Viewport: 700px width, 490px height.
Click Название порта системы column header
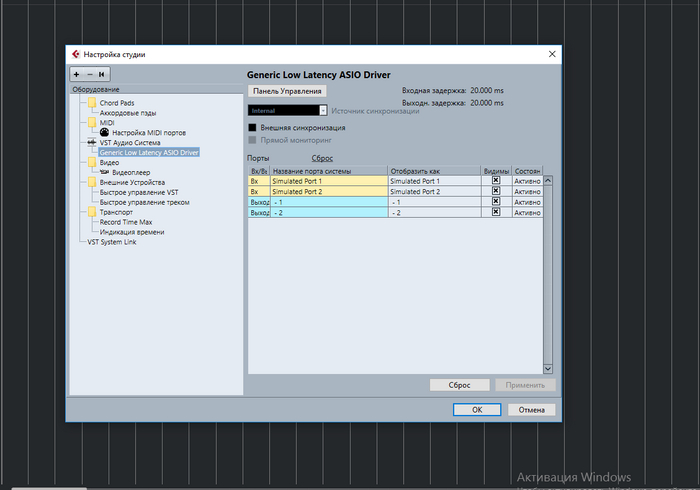tap(329, 171)
